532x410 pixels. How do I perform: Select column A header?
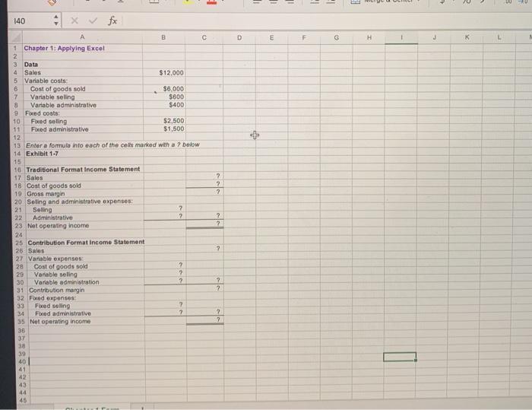[82, 37]
